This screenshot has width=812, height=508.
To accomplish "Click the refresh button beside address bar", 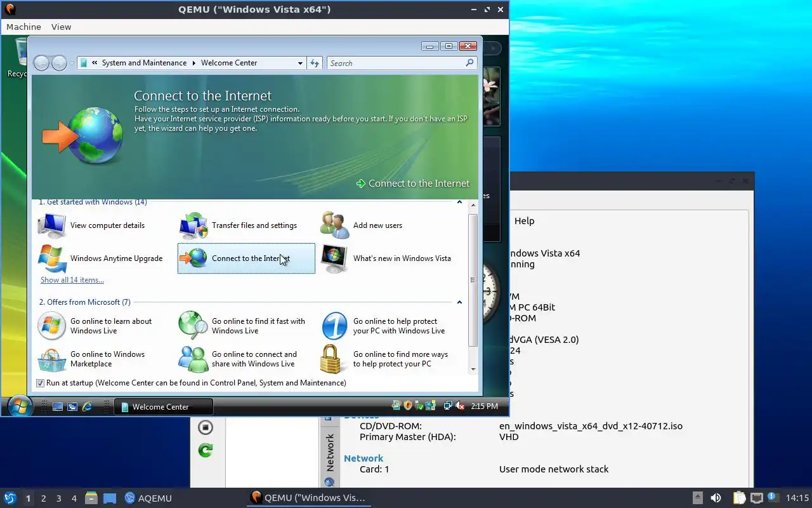I will [315, 63].
